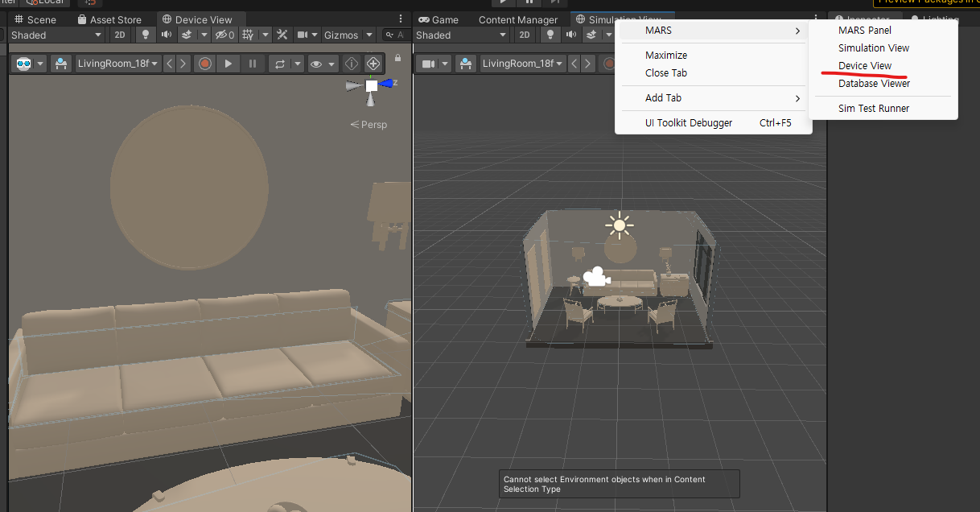Image resolution: width=980 pixels, height=512 pixels.
Task: Click the tools wrench icon in Device View
Action: [282, 35]
